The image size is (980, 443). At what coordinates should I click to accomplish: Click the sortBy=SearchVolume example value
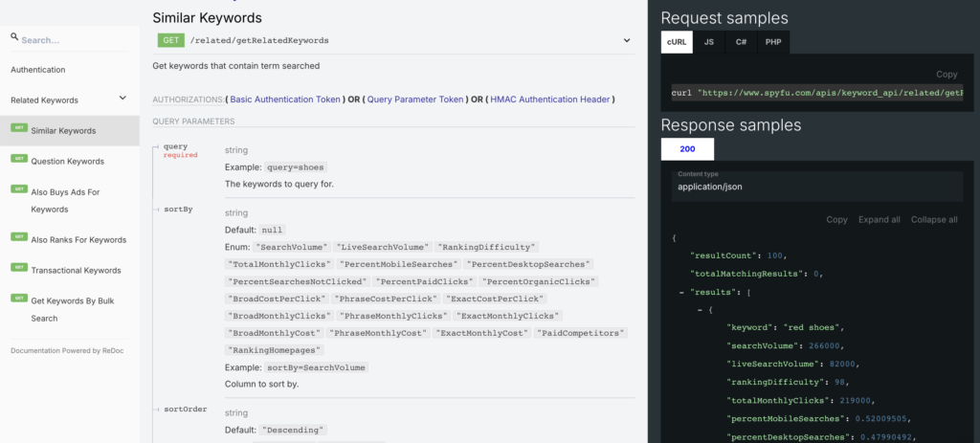pos(314,367)
